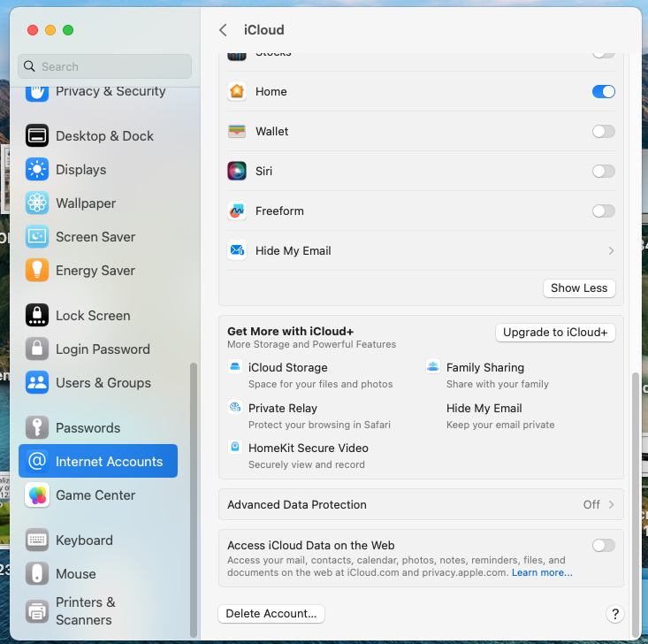
Task: Click the Show Less button
Action: 579,287
